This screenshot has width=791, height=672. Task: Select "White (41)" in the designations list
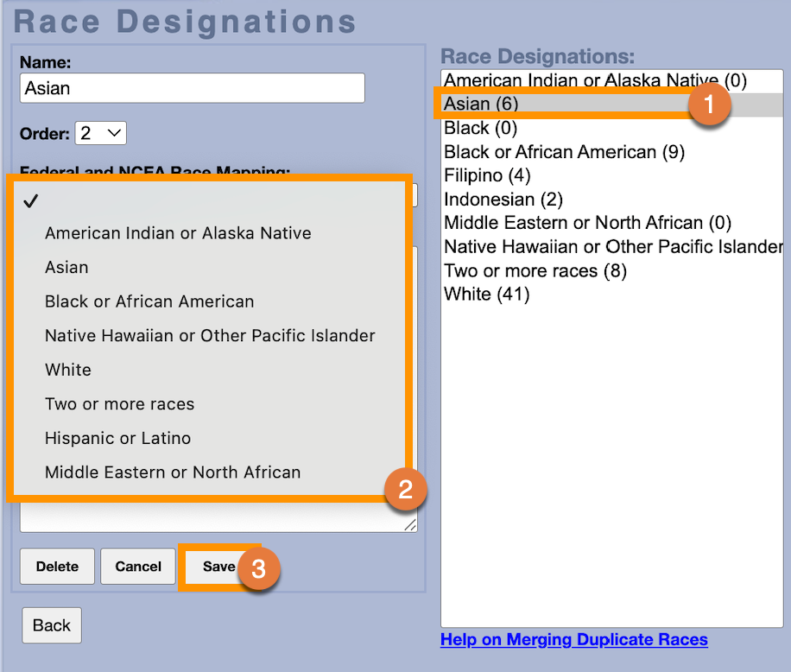tap(486, 295)
